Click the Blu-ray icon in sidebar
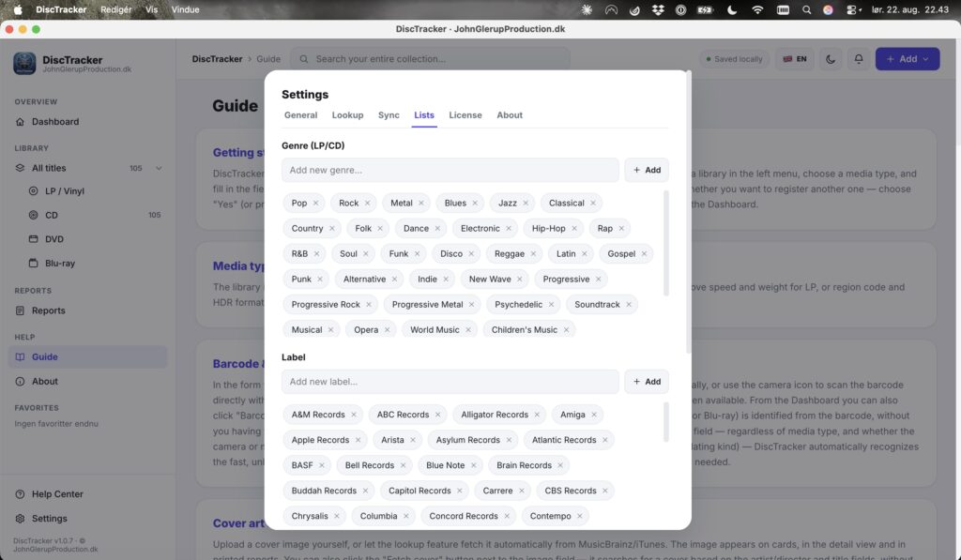Image resolution: width=961 pixels, height=560 pixels. point(33,264)
